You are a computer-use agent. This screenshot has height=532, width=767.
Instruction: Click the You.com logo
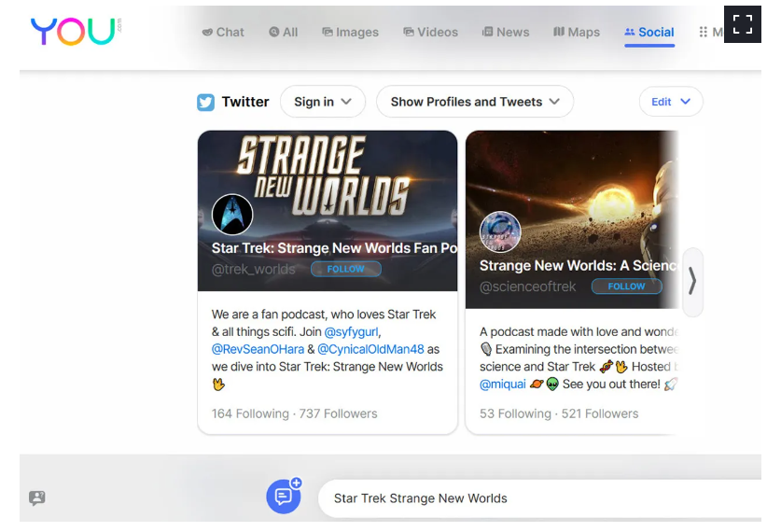point(76,32)
